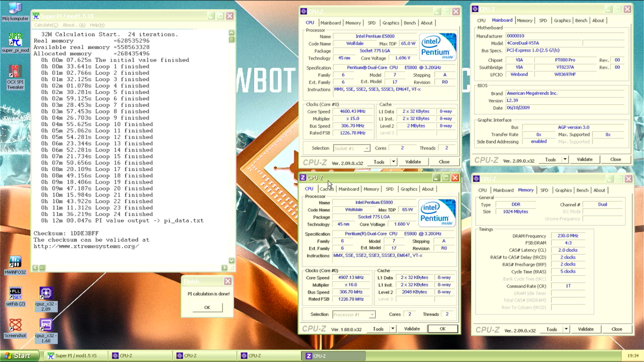Click Chipset model PT880 Pro field
The height and width of the screenshot is (362, 644).
click(x=565, y=60)
